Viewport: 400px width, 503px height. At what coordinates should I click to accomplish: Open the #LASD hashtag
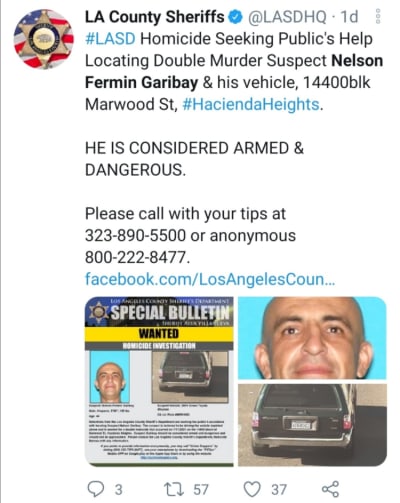[x=110, y=39]
